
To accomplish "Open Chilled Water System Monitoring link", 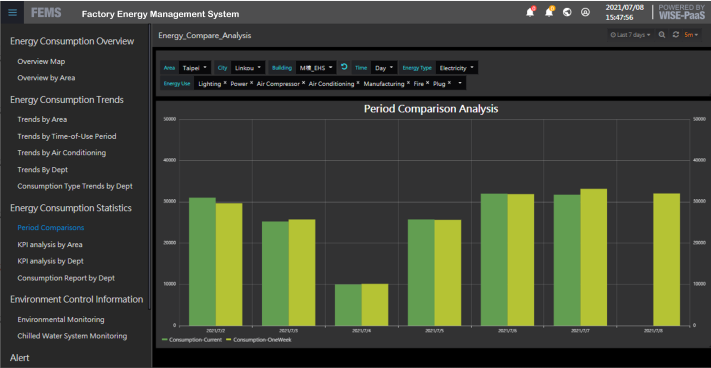I will [x=72, y=336].
